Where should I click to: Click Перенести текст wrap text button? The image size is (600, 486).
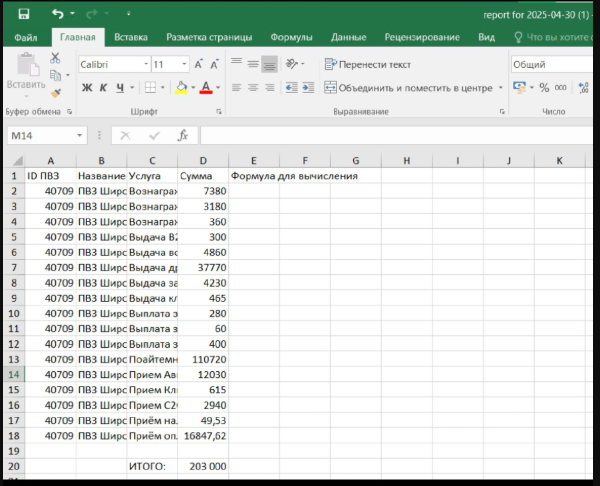[x=367, y=64]
